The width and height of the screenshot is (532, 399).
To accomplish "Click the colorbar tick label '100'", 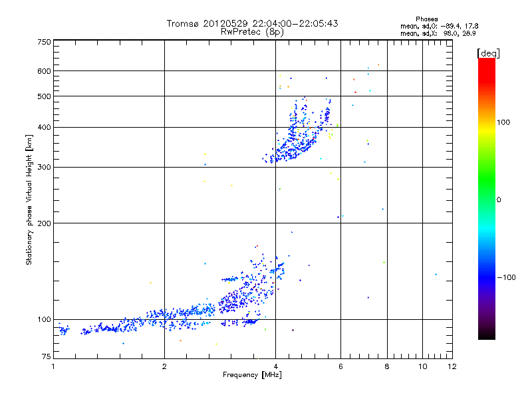I will pos(503,122).
